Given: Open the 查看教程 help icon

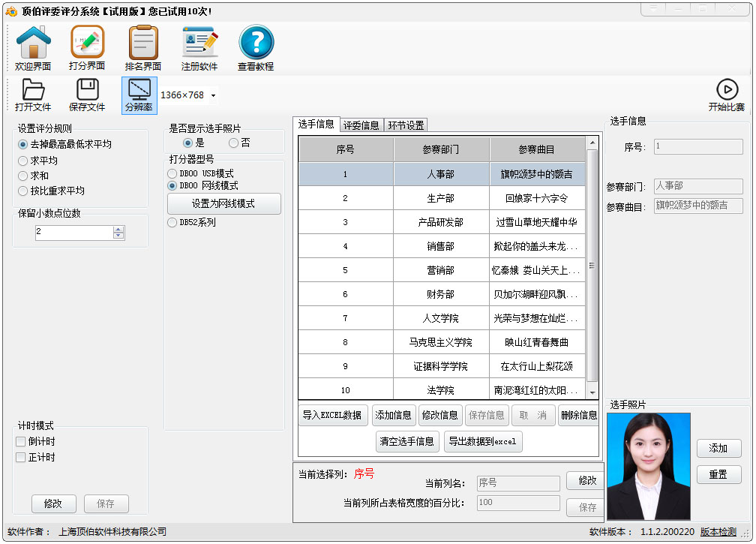Looking at the screenshot, I should 256,48.
